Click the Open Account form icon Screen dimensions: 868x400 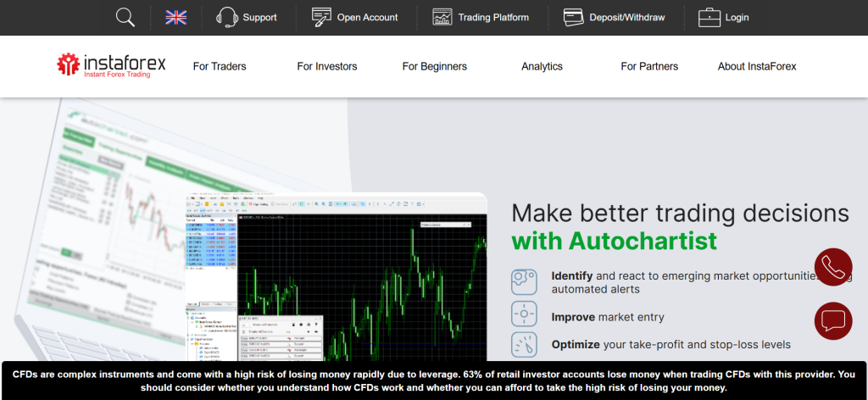click(321, 17)
